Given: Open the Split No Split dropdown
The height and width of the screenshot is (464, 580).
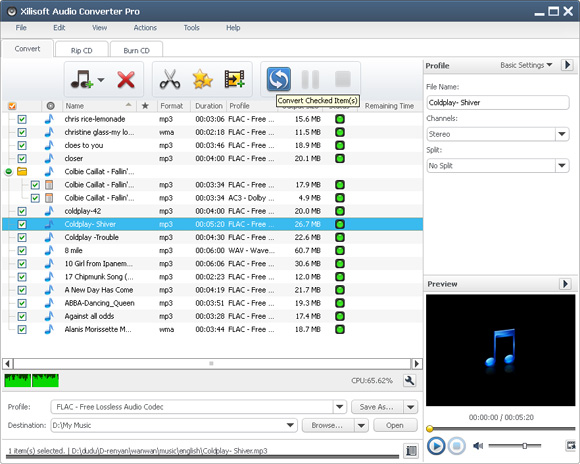Looking at the screenshot, I should click(x=562, y=165).
